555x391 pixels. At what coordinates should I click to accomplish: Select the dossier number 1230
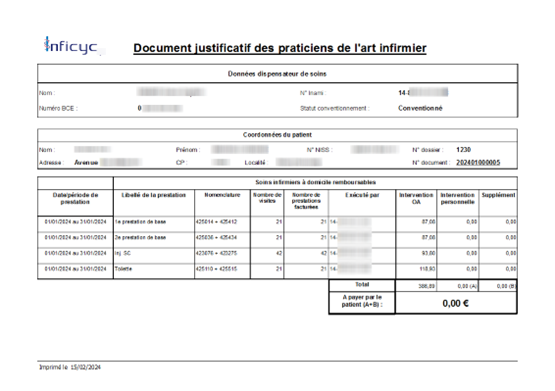(463, 150)
